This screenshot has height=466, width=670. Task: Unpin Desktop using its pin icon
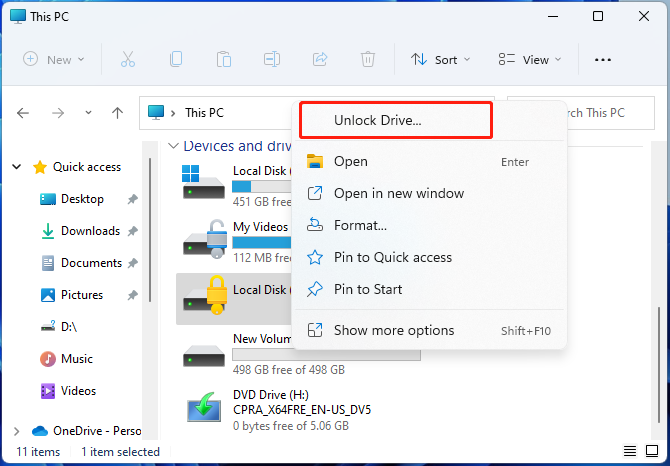click(133, 199)
